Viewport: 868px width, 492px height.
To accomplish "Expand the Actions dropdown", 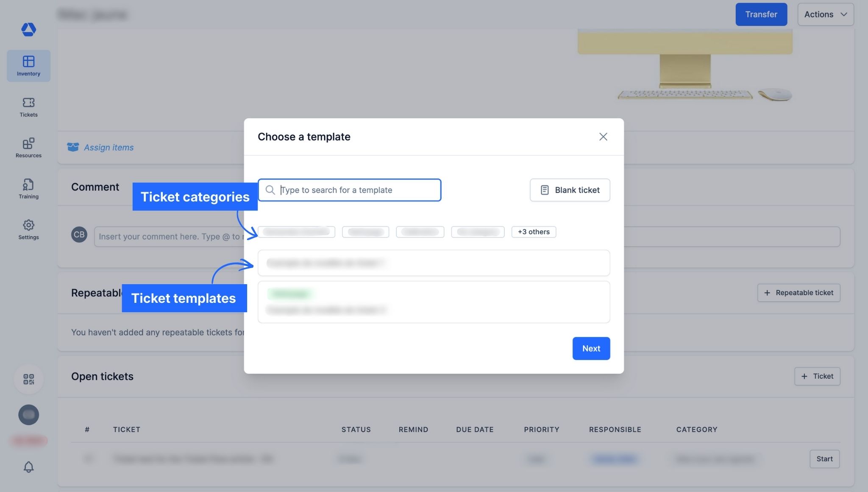I will 825,14.
